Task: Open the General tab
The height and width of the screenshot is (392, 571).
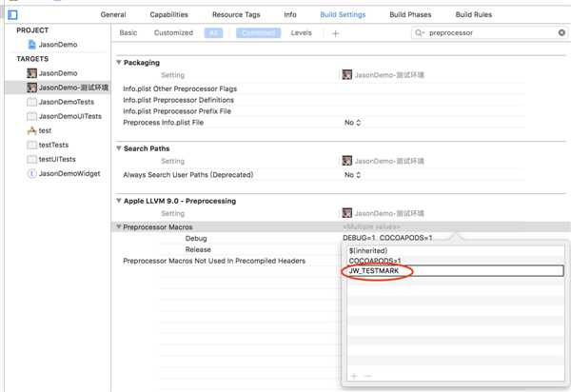Action: [x=113, y=14]
